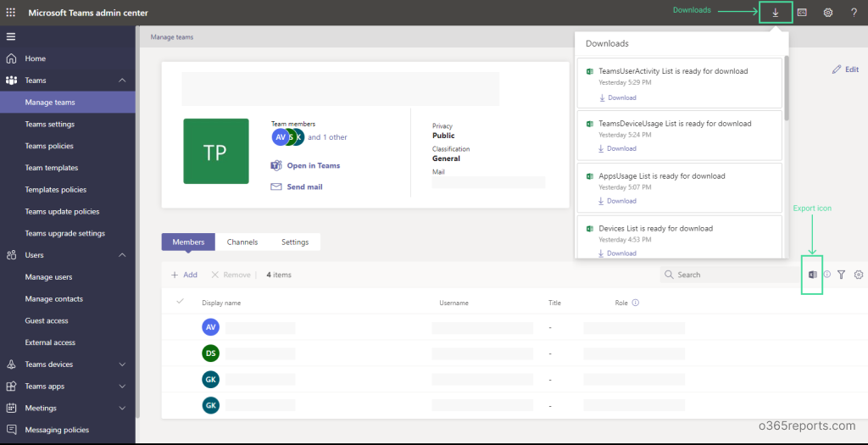
Task: Click the Title column header
Action: pos(554,303)
